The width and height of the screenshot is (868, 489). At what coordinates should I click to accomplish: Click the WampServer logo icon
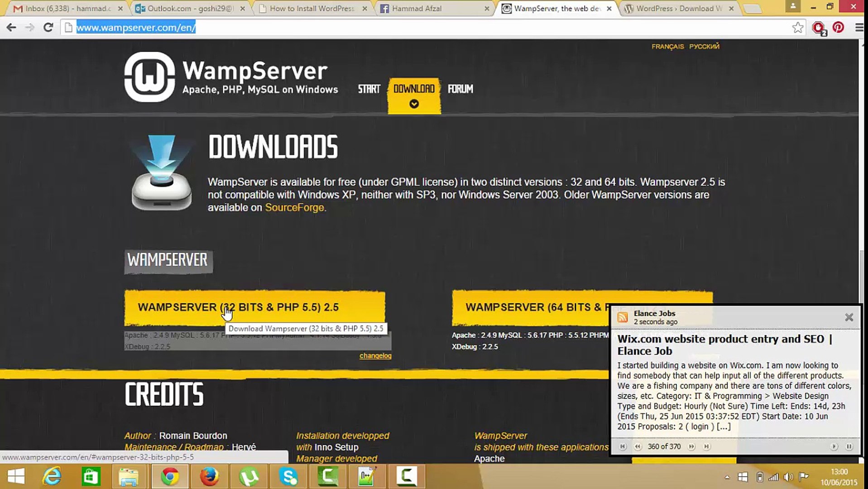click(149, 77)
